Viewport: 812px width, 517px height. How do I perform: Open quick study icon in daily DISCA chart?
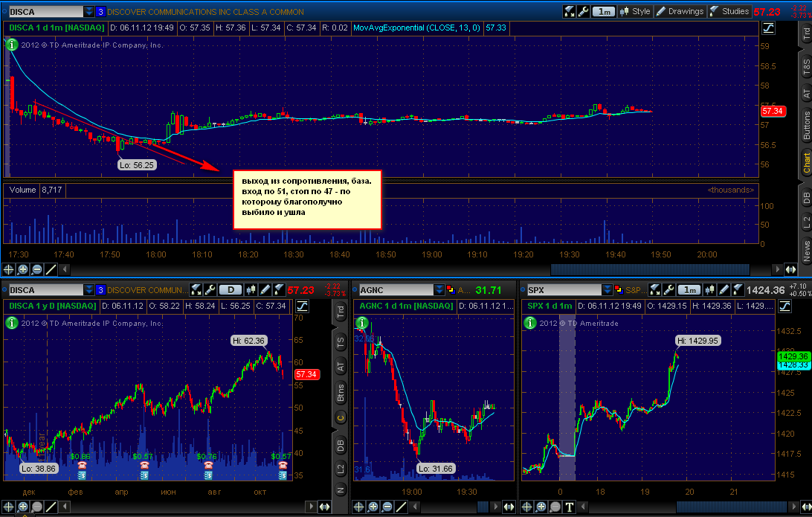click(x=196, y=290)
